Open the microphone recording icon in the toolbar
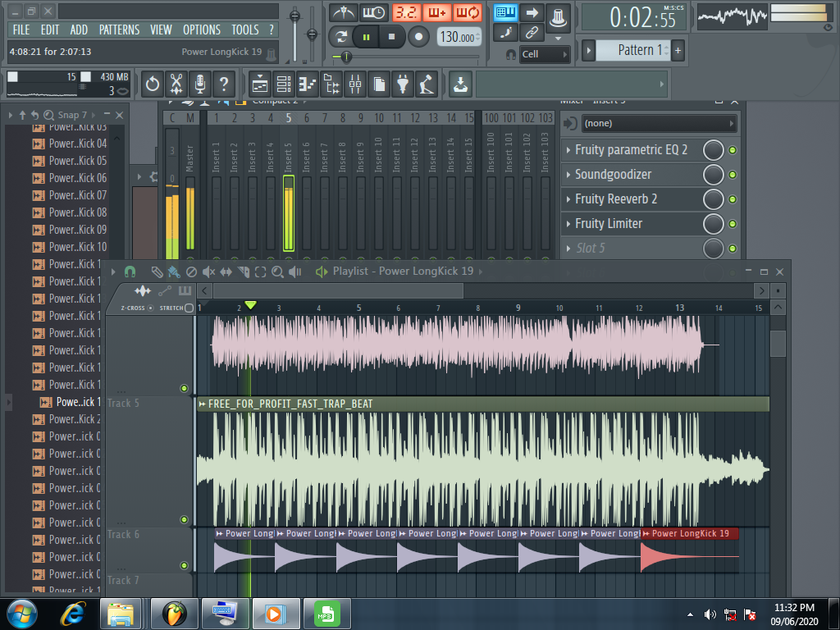This screenshot has height=630, width=840. 199,84
